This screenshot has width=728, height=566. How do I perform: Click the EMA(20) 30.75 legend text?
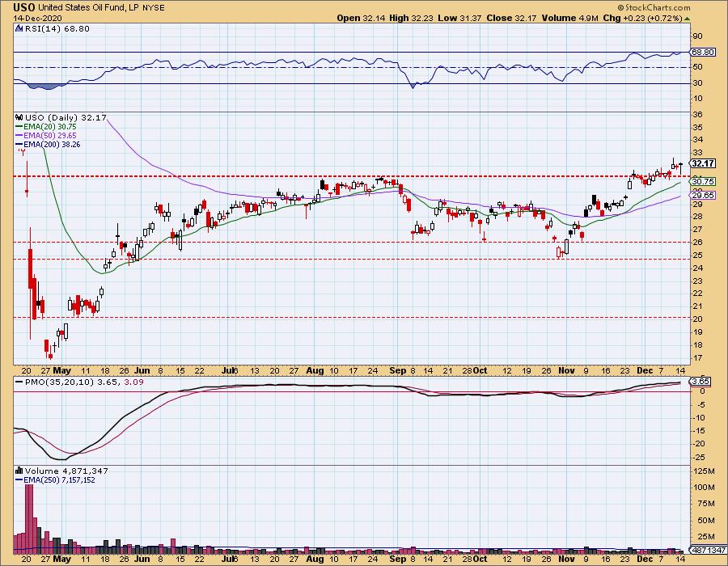click(x=50, y=127)
